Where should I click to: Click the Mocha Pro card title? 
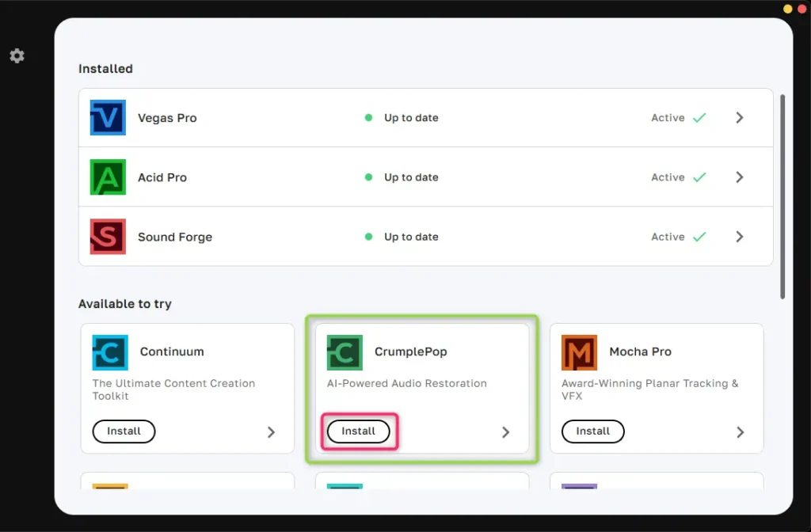[x=640, y=351]
